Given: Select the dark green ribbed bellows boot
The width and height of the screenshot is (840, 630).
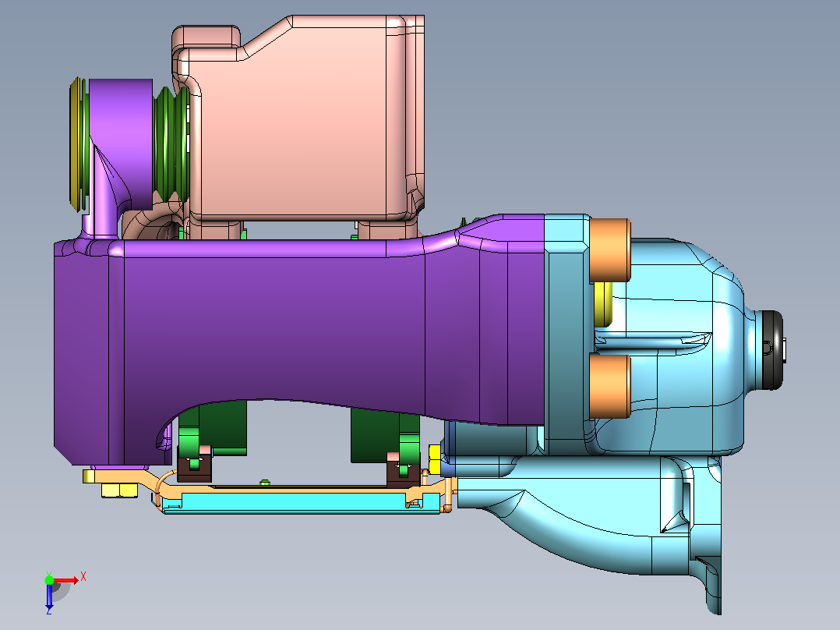Looking at the screenshot, I should pyautogui.click(x=171, y=143).
